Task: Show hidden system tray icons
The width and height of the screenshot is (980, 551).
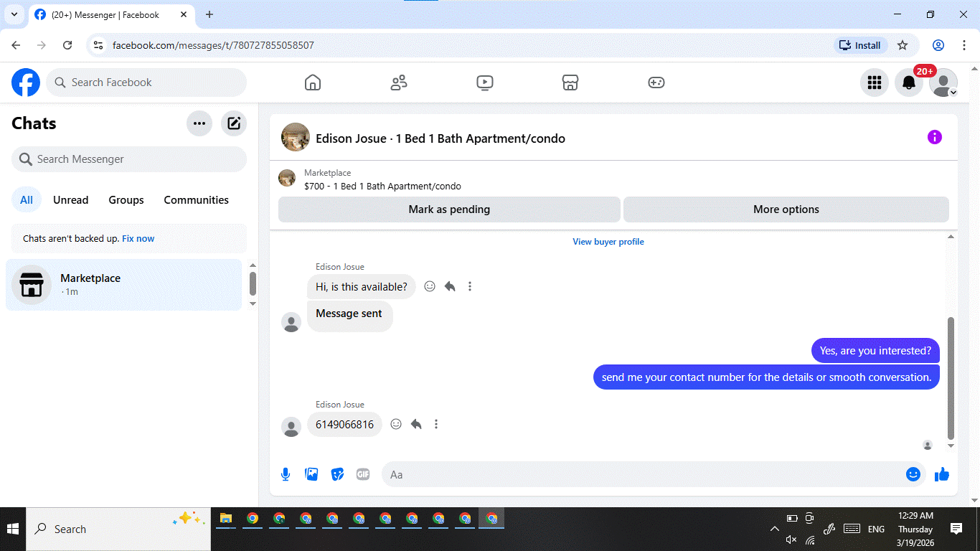Action: tap(774, 529)
